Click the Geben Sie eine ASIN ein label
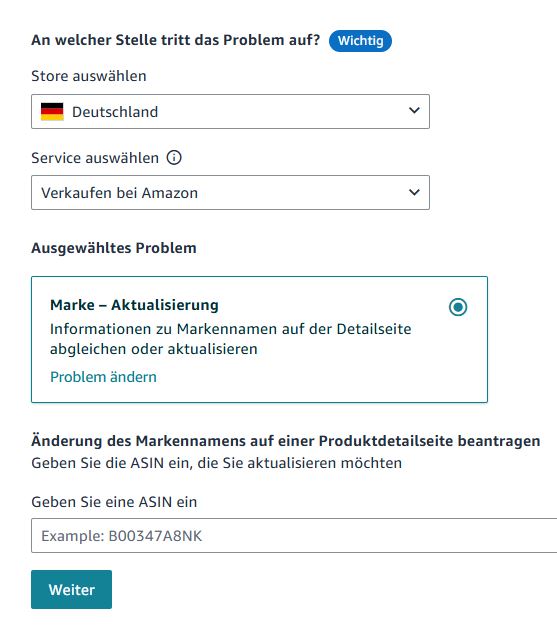 (114, 502)
